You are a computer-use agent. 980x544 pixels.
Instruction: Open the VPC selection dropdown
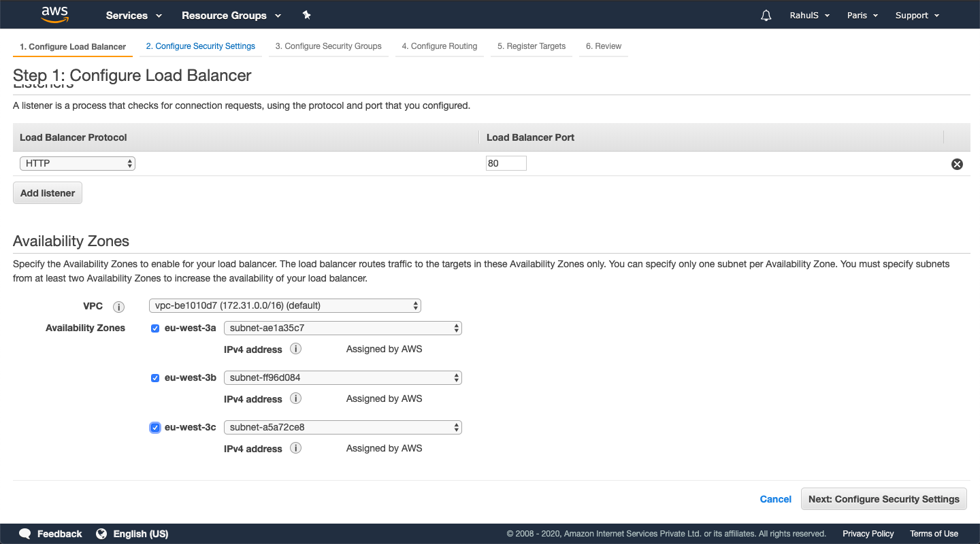pos(284,306)
